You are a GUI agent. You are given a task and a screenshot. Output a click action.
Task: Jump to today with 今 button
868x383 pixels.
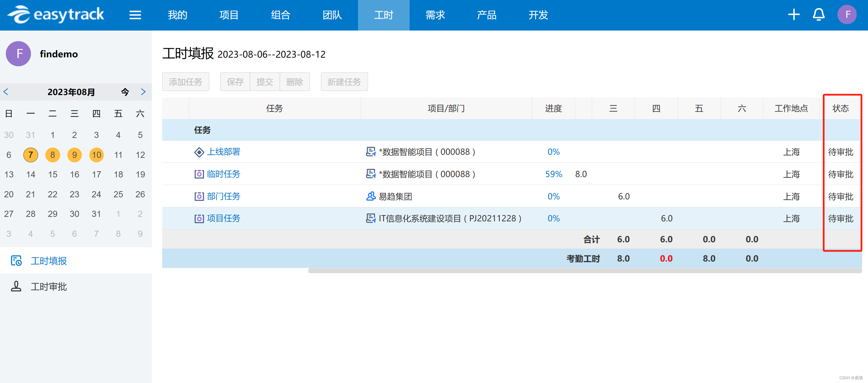point(125,92)
